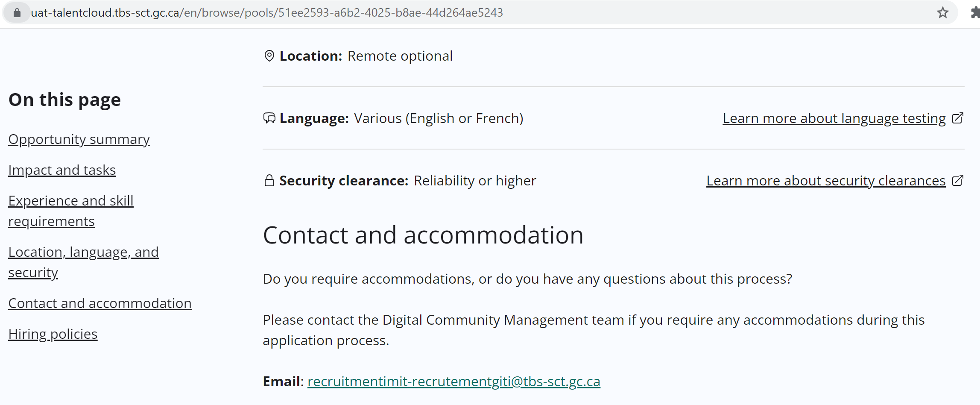Screen dimensions: 980x405
Task: Open the Opportunity summary section link
Action: coord(79,139)
